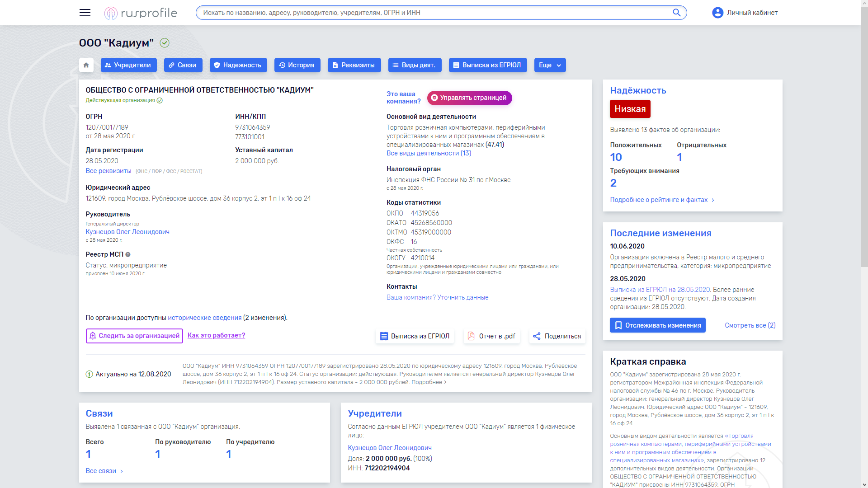Open personal account user icon
Viewport: 868px width, 488px height.
717,13
